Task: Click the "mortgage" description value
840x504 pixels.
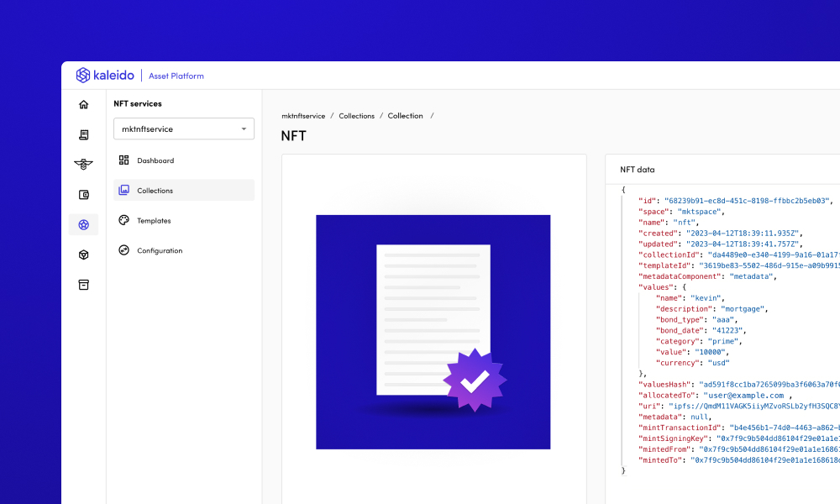Action: click(743, 309)
